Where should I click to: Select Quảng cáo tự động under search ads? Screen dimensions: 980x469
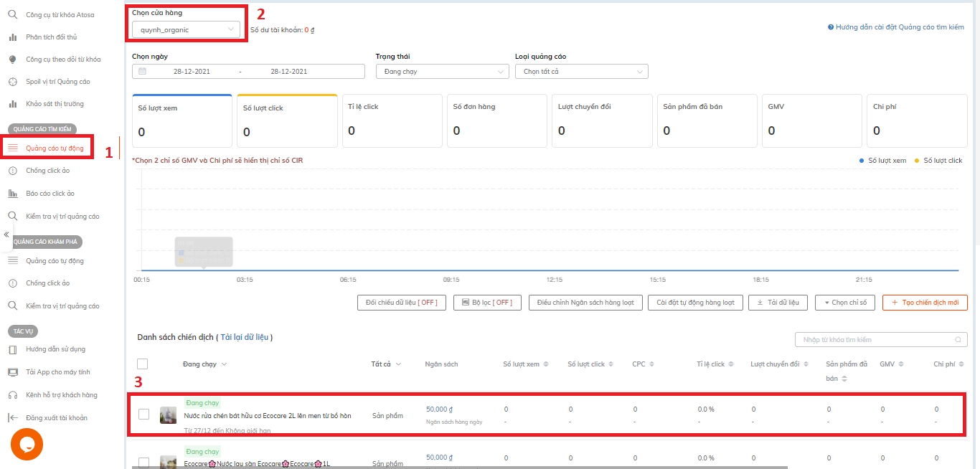tap(55, 148)
